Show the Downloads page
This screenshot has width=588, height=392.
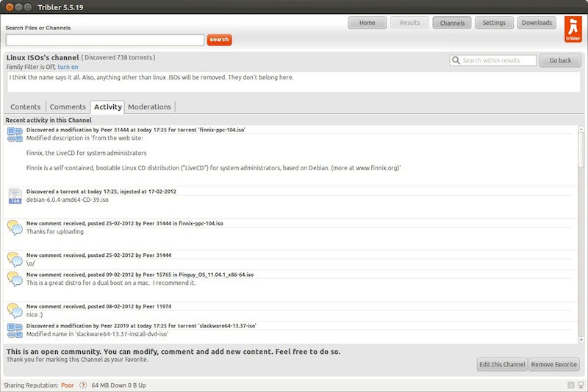point(537,23)
